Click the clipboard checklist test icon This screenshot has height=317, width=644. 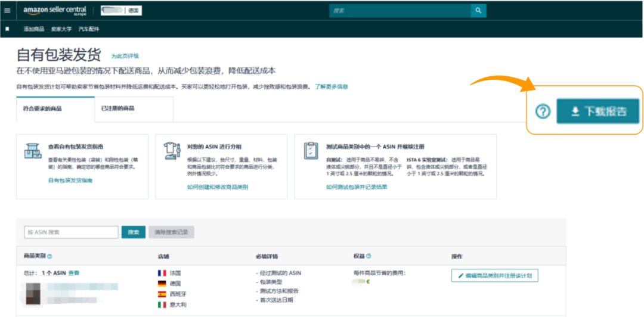[x=311, y=151]
